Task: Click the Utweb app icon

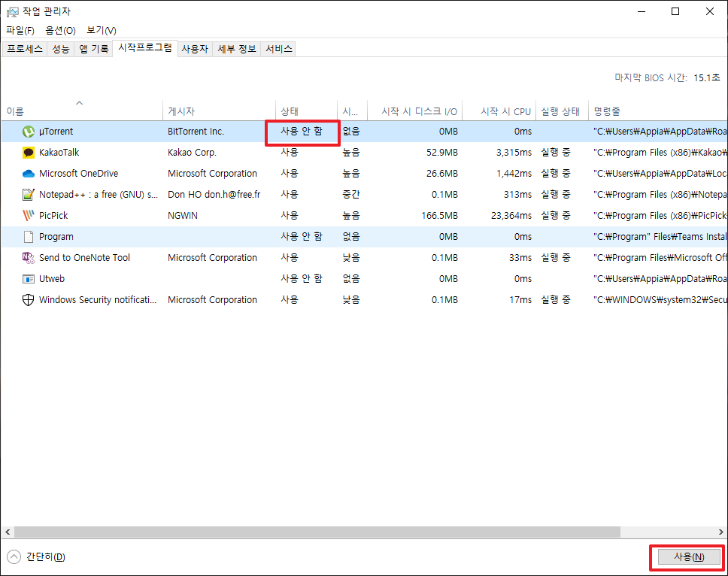Action: 29,279
